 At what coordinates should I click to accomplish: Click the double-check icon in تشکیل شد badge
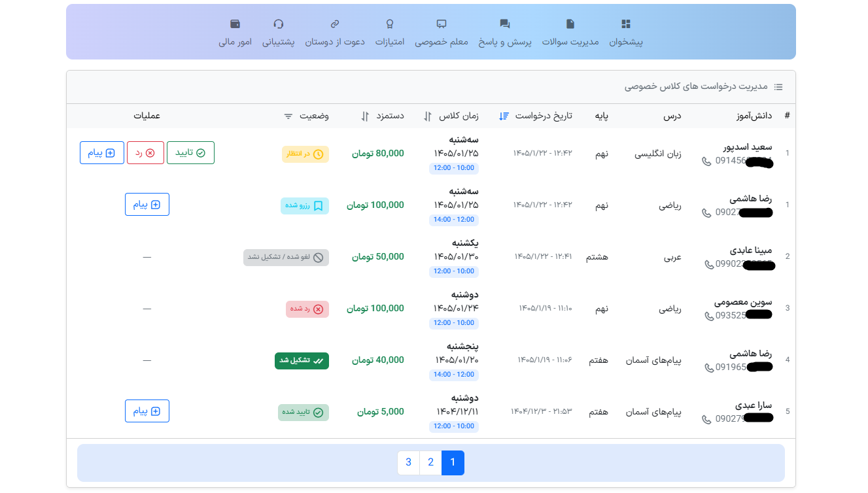coord(319,361)
